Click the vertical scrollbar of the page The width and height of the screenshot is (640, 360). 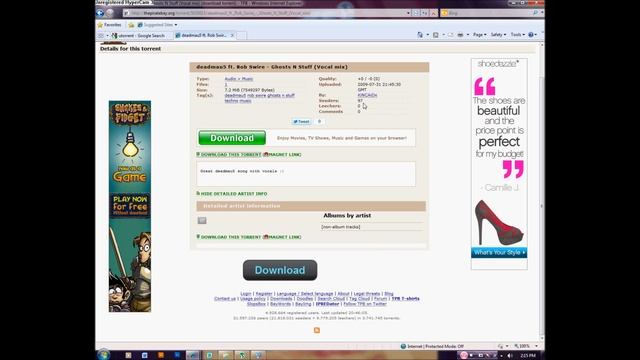pyautogui.click(x=542, y=192)
